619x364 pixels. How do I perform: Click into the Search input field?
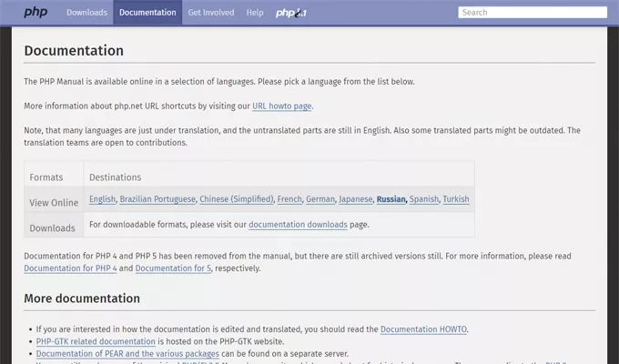click(x=533, y=12)
